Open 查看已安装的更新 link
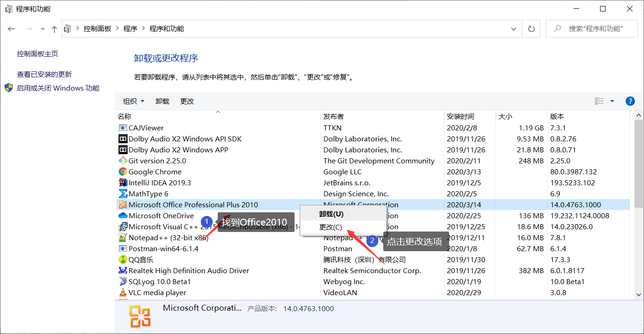644x334 pixels. click(x=44, y=74)
